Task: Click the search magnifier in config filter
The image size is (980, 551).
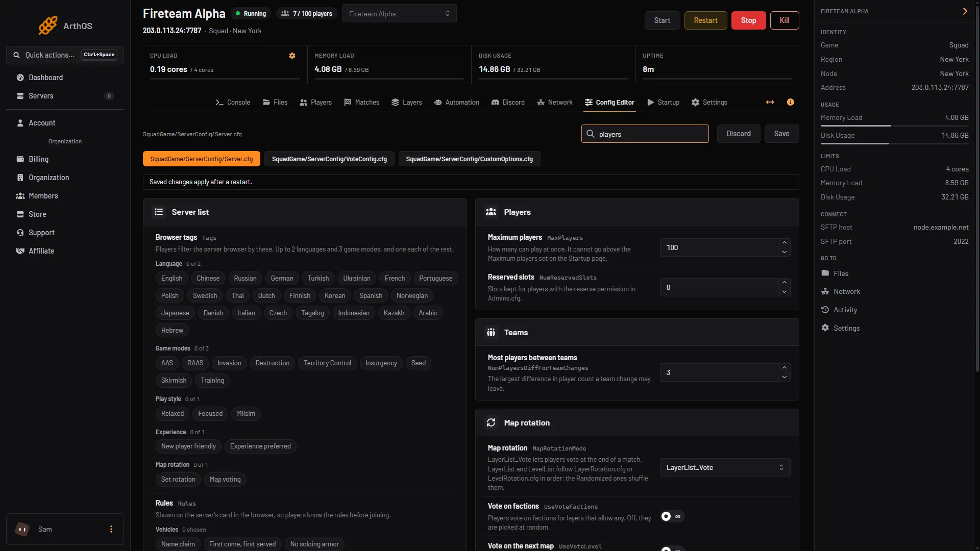Action: (x=591, y=134)
